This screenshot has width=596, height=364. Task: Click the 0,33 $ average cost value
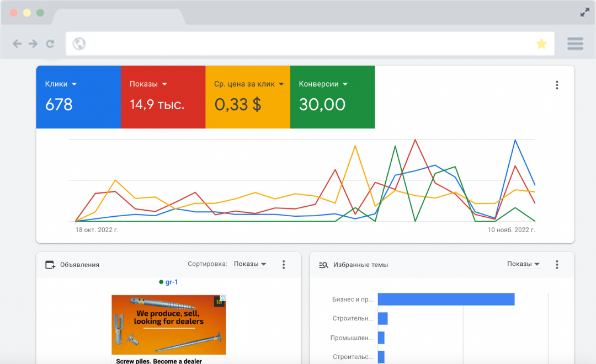pos(238,104)
